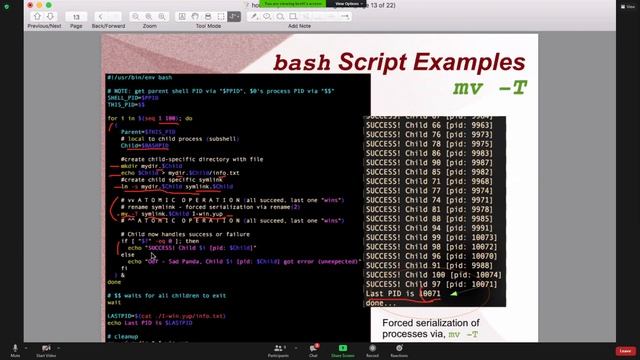The image size is (640, 360).
Task: Click the green 'mv -T' heading
Action: click(490, 88)
